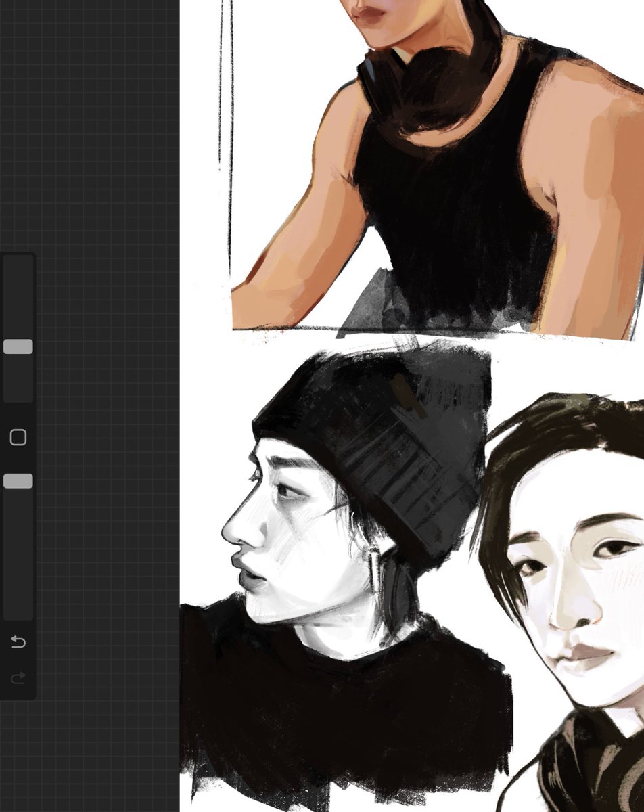Undo the last stroke with the undo arrow

pos(18,641)
